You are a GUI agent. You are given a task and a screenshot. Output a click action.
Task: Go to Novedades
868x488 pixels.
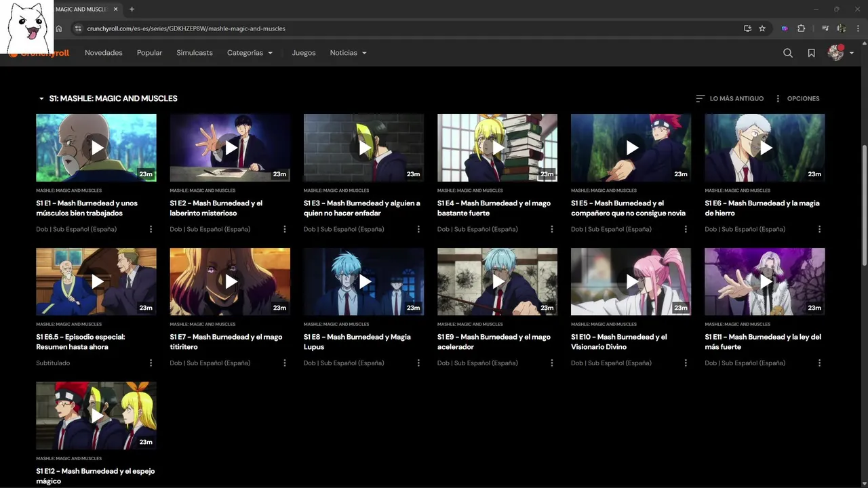click(x=104, y=53)
